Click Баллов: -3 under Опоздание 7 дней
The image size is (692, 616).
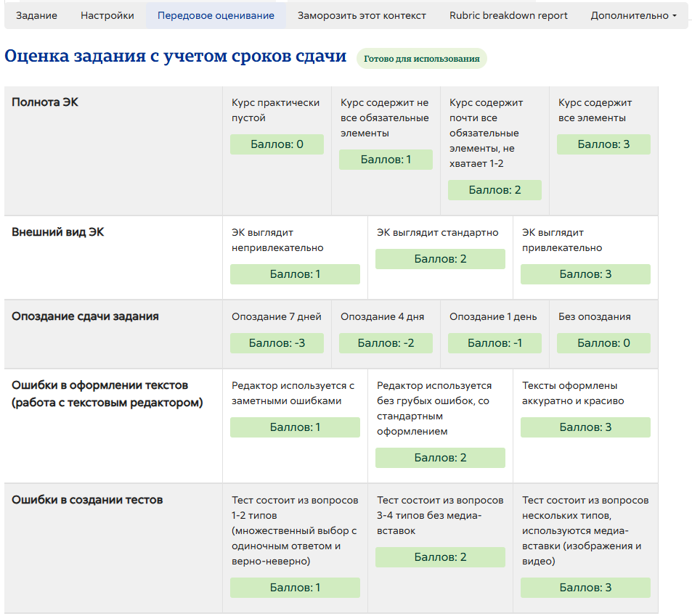pyautogui.click(x=277, y=343)
